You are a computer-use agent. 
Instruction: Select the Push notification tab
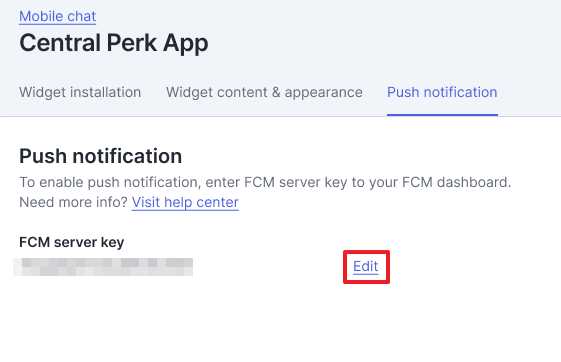(x=442, y=92)
